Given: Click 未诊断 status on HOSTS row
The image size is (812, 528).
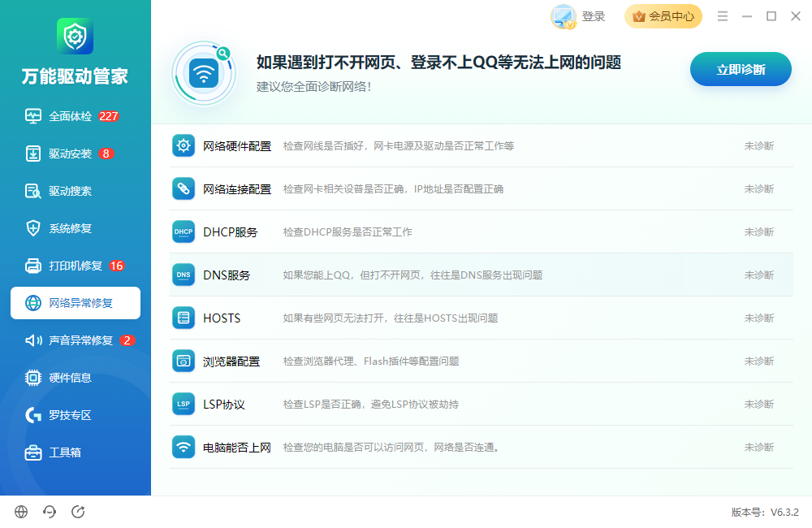Looking at the screenshot, I should coord(759,318).
